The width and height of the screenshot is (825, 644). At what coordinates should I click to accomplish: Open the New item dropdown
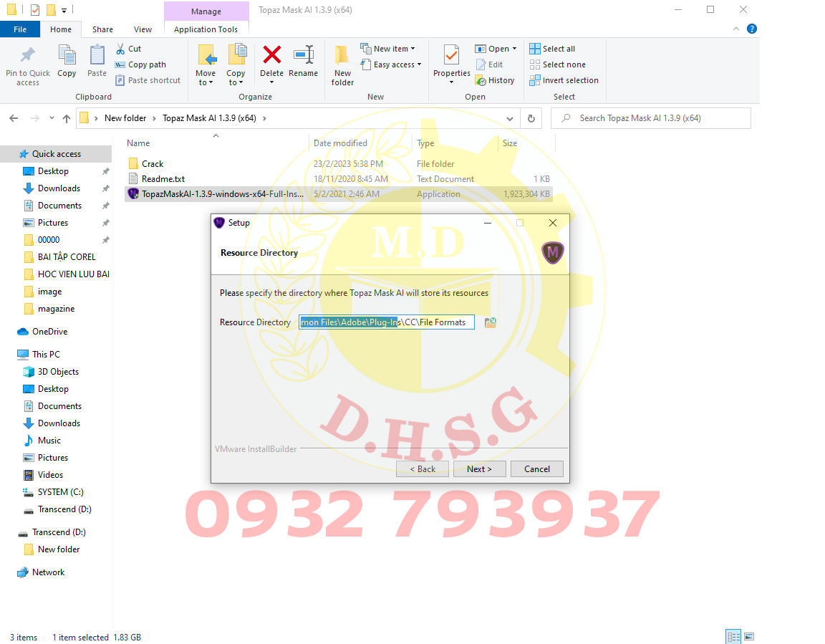pyautogui.click(x=388, y=49)
